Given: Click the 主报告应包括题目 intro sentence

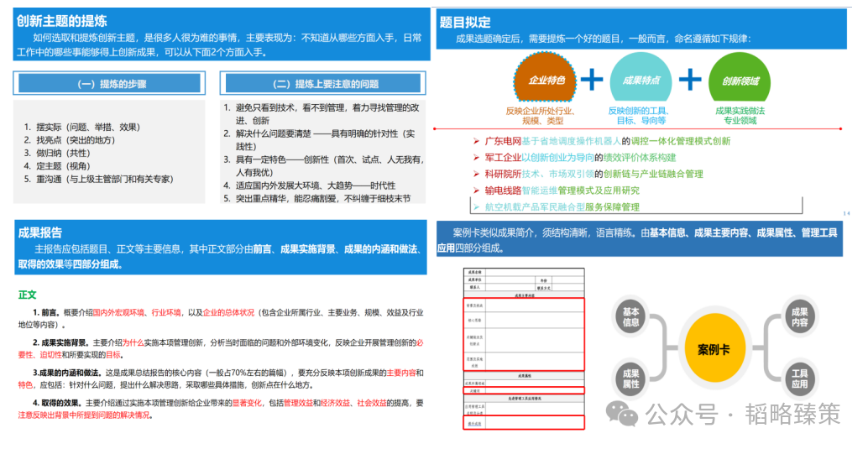Looking at the screenshot, I should tap(221, 257).
